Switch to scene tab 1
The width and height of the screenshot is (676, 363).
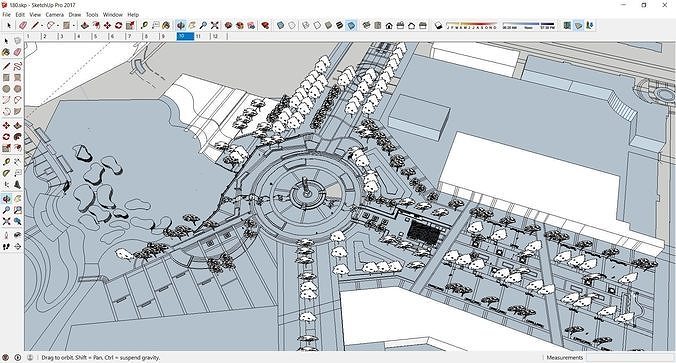(32, 36)
